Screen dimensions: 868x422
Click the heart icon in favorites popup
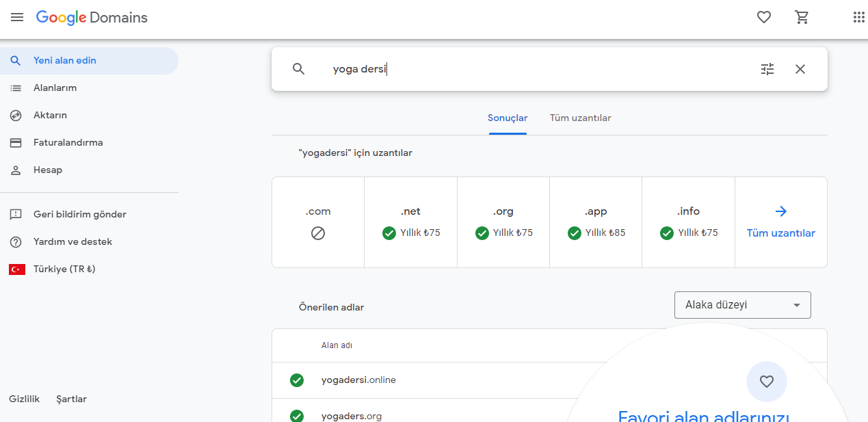click(x=766, y=382)
